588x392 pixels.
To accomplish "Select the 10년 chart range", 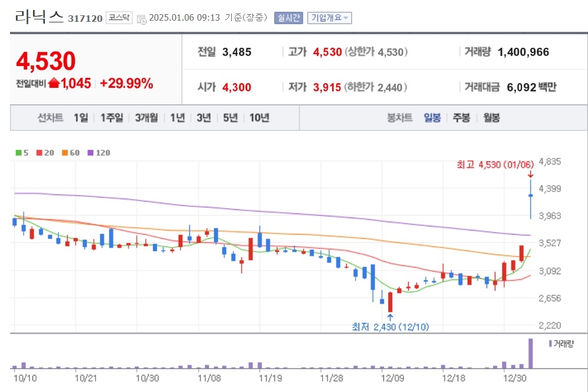I will [x=259, y=118].
